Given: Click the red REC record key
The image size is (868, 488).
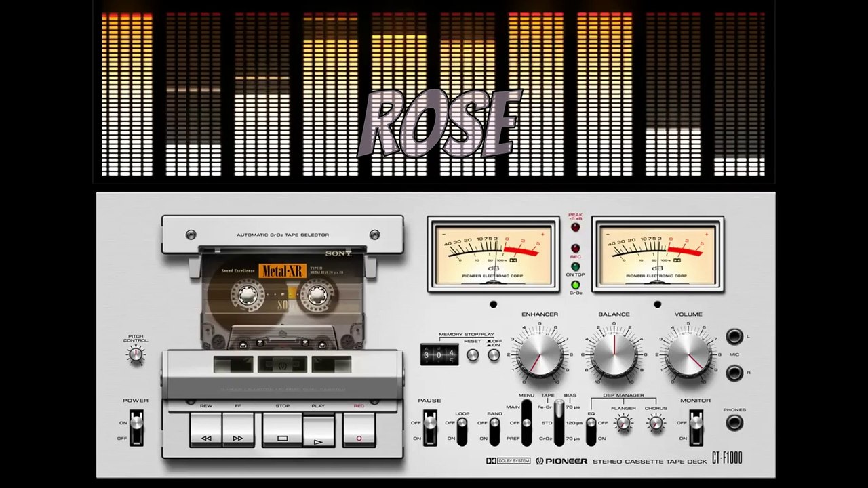Looking at the screenshot, I should tap(359, 430).
